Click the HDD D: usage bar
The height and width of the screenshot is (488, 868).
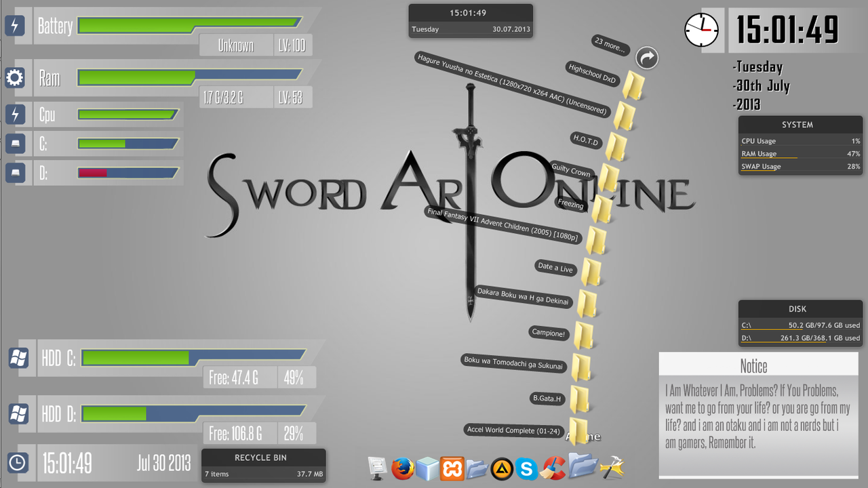pos(193,412)
